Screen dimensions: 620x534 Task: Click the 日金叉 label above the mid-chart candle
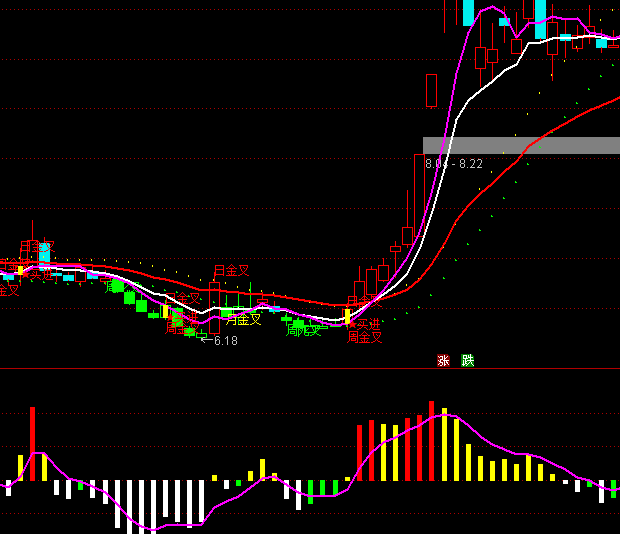coord(231,271)
